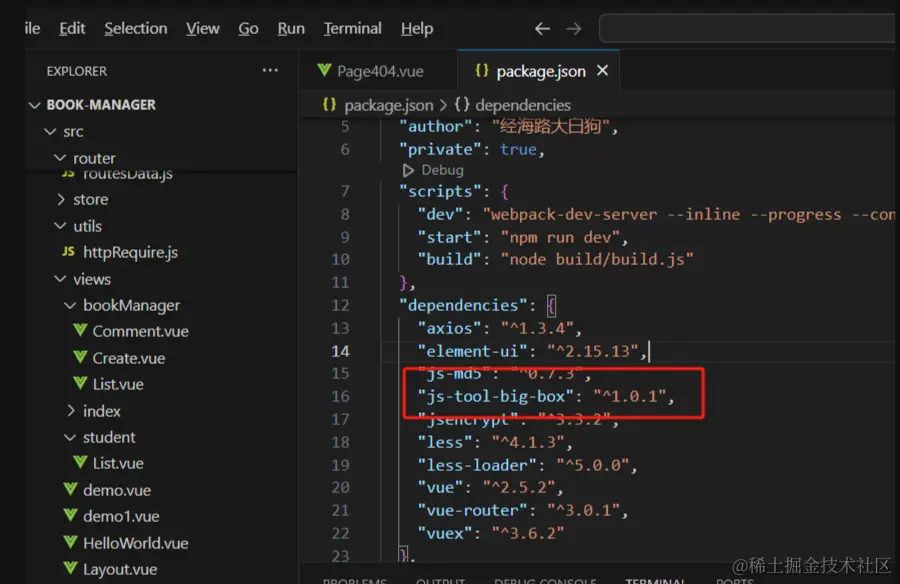Click the "vue" version value ^2.5.2
900x584 pixels.
click(x=518, y=488)
